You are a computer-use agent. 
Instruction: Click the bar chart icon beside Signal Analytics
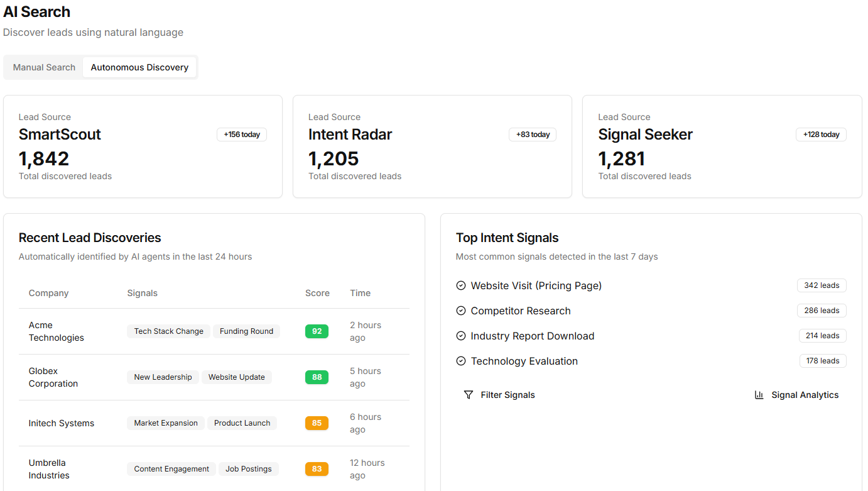(x=759, y=395)
